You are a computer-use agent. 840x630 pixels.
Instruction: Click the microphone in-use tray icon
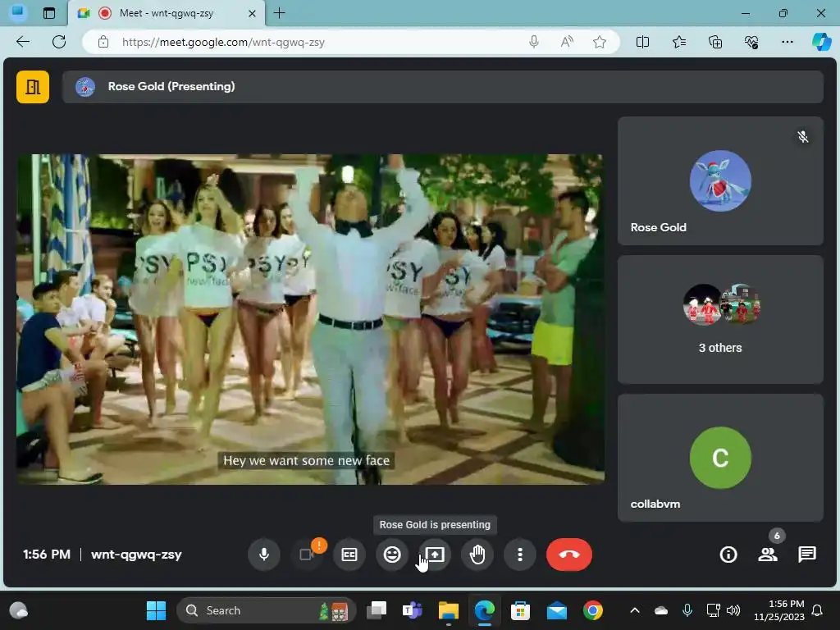tap(687, 610)
